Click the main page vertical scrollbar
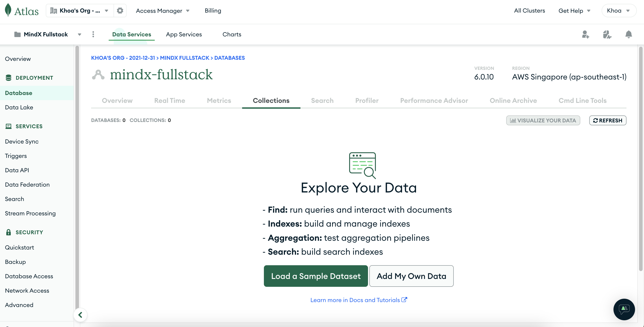The width and height of the screenshot is (644, 327). click(640, 158)
